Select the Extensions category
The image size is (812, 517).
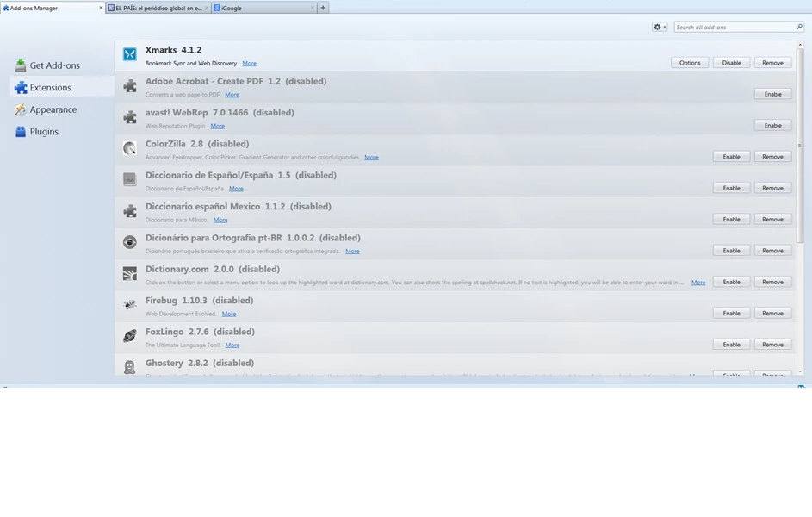[x=61, y=88]
